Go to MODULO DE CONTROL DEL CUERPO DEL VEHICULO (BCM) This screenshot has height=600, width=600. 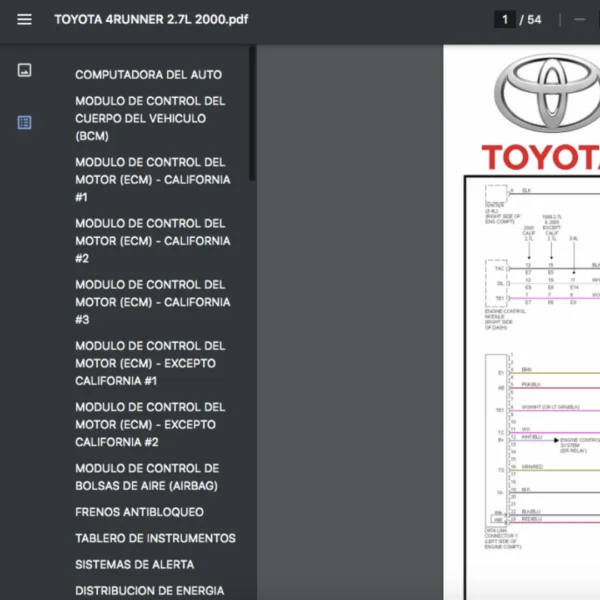pos(150,118)
